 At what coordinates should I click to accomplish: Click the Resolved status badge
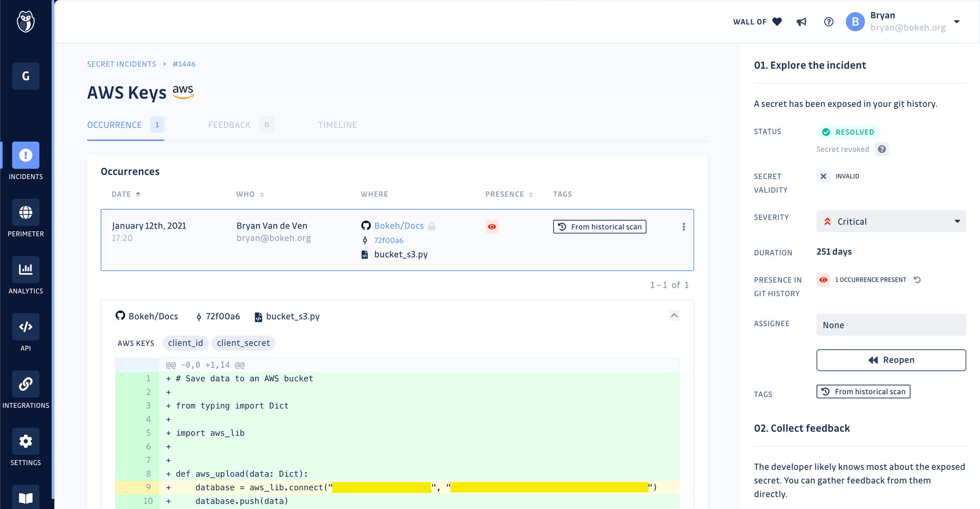pyautogui.click(x=848, y=132)
